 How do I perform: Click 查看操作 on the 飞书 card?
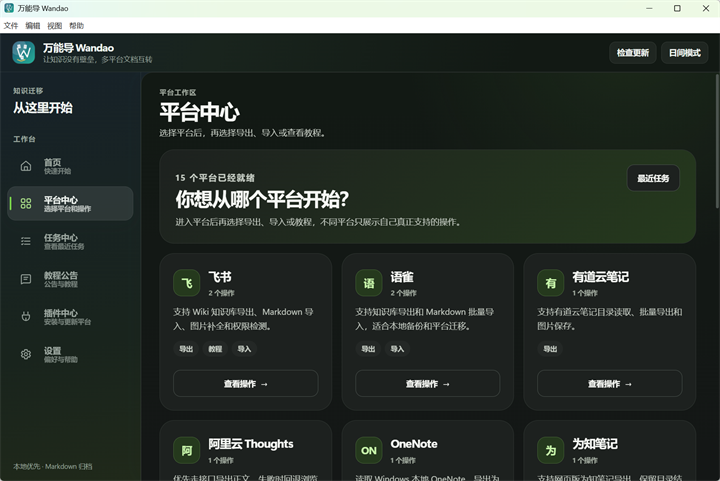246,384
